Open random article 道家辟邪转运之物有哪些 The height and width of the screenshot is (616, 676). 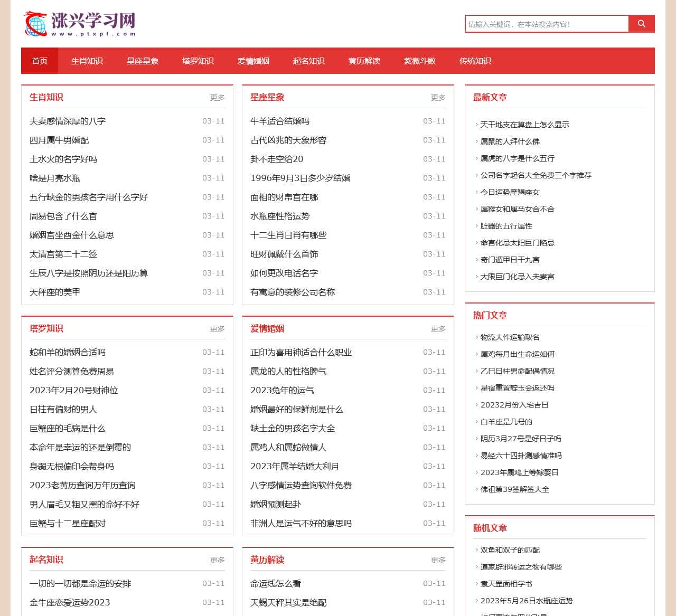pos(521,567)
